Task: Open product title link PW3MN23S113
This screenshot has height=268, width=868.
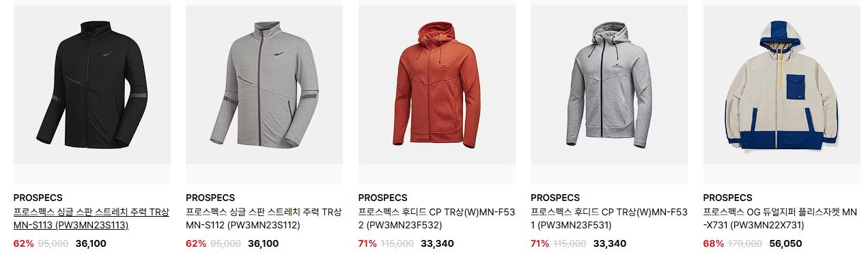Action: point(92,219)
